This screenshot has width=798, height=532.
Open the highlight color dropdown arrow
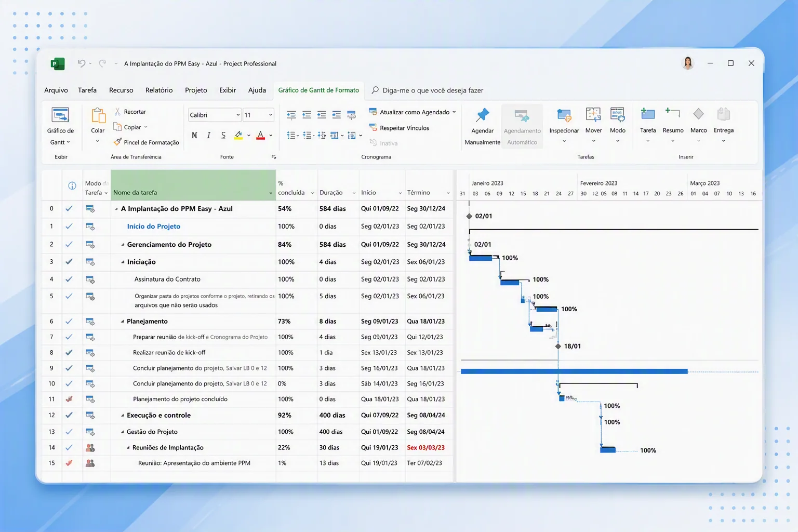click(249, 136)
